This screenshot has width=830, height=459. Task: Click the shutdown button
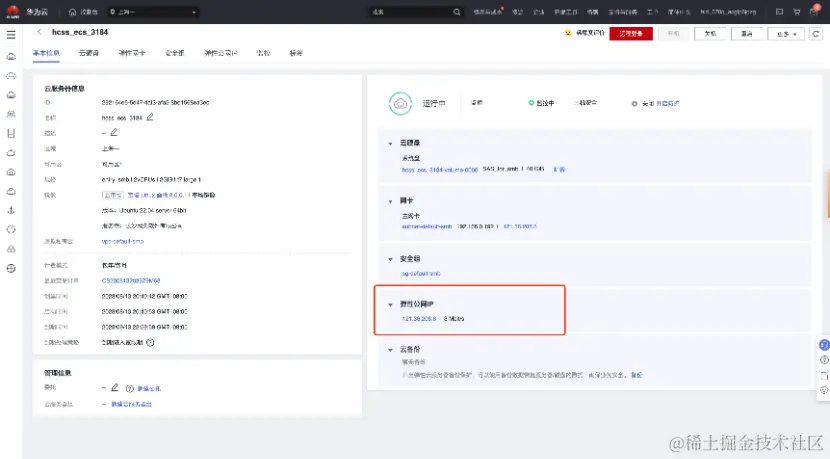pos(710,34)
